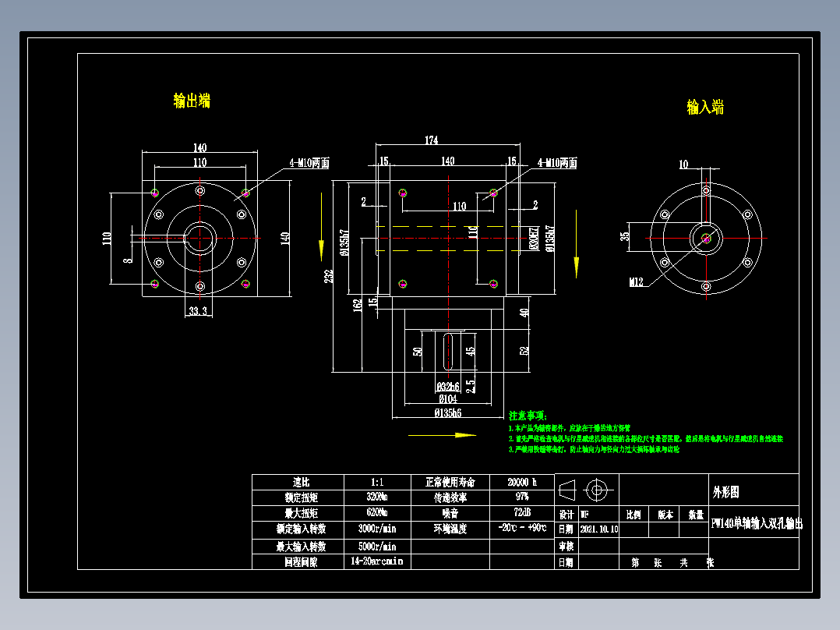Screen dimensions: 840x630
Task: Click the datum target symbol beside projection cone
Action: click(597, 491)
